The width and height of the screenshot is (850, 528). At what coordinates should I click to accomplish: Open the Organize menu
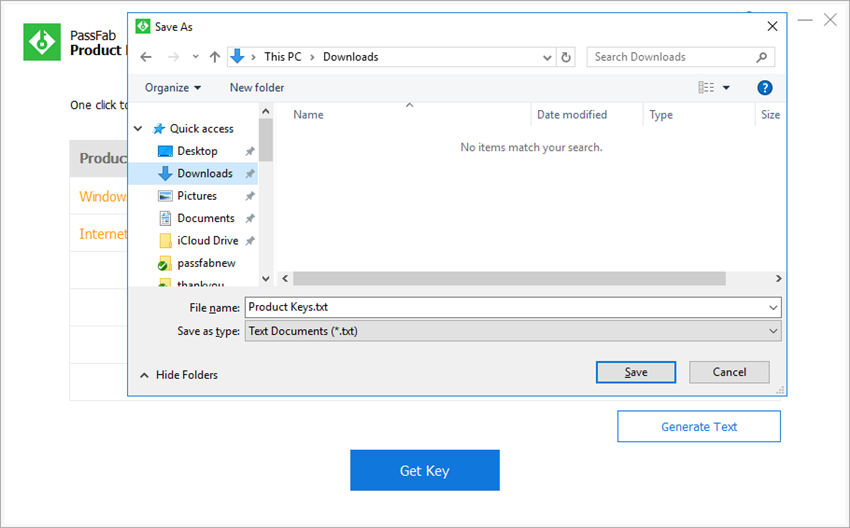click(172, 88)
